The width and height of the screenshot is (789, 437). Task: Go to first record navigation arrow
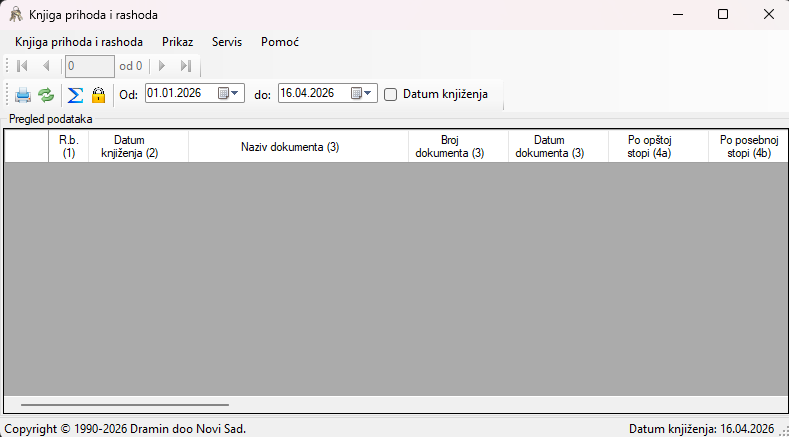pos(22,66)
